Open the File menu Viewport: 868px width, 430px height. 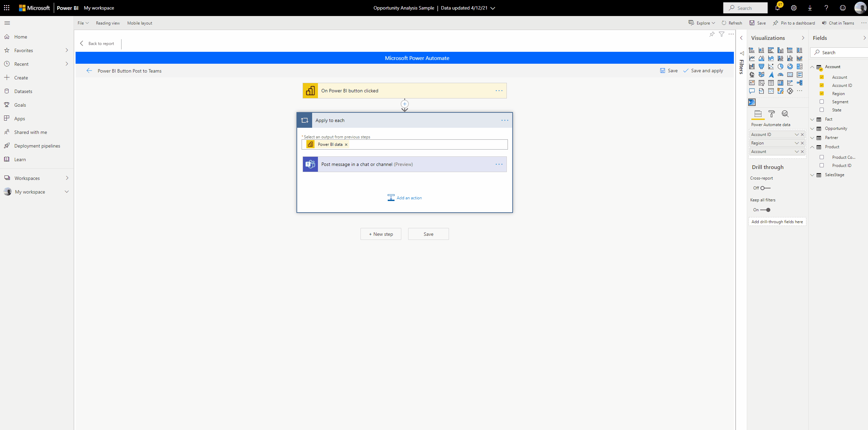(83, 23)
